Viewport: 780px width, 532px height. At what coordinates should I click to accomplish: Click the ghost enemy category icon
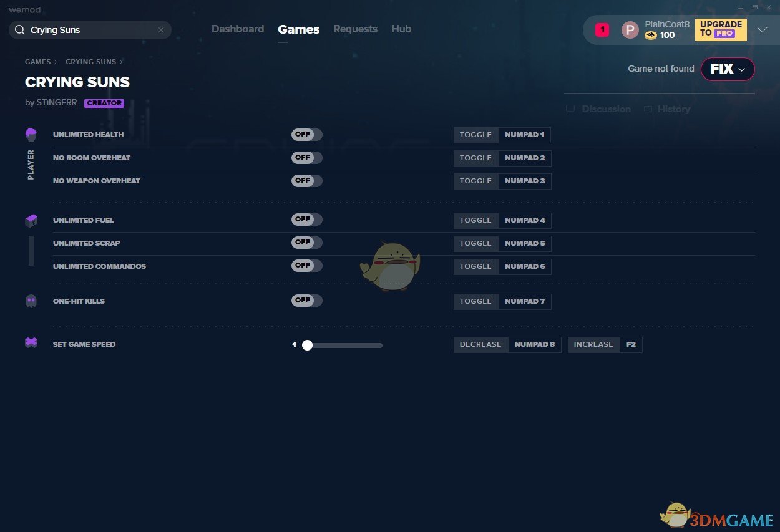click(31, 301)
